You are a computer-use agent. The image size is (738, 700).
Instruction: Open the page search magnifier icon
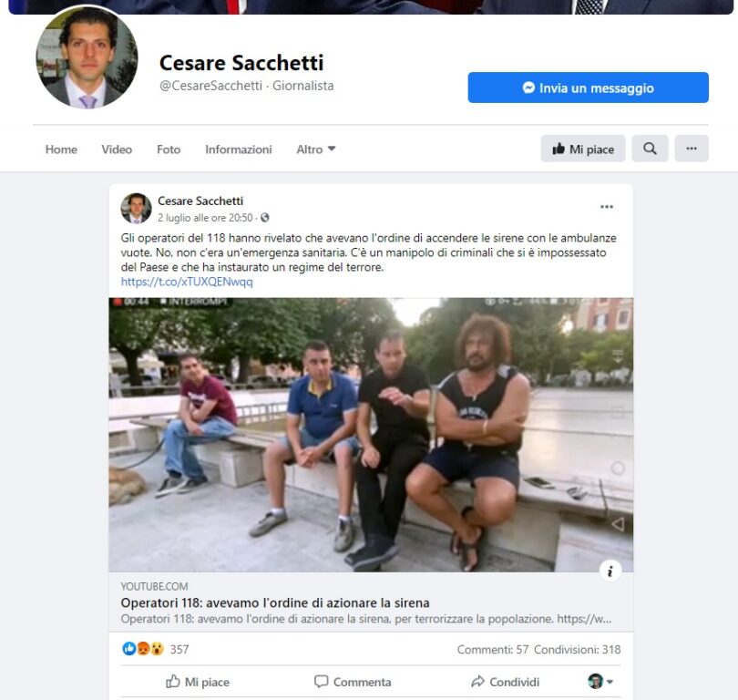650,149
